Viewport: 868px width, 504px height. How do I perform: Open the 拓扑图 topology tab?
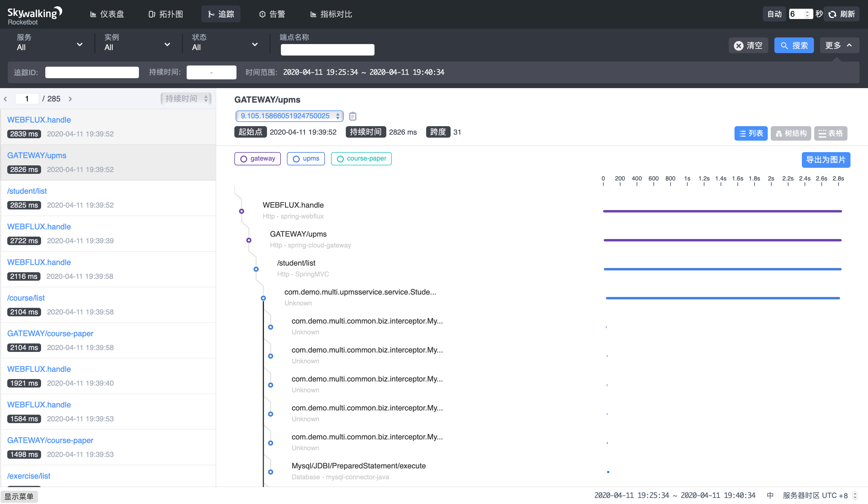pyautogui.click(x=166, y=14)
